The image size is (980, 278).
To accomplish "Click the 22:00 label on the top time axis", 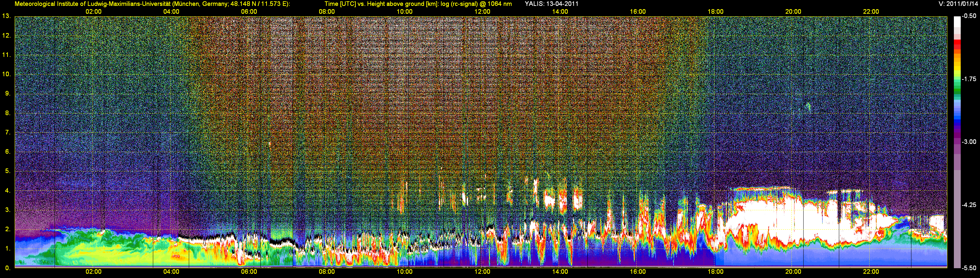I will tap(871, 11).
